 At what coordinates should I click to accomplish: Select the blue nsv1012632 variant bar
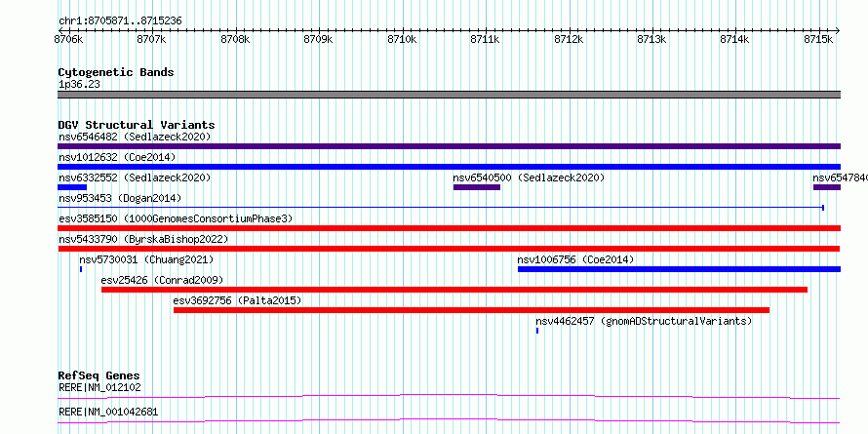pos(449,167)
